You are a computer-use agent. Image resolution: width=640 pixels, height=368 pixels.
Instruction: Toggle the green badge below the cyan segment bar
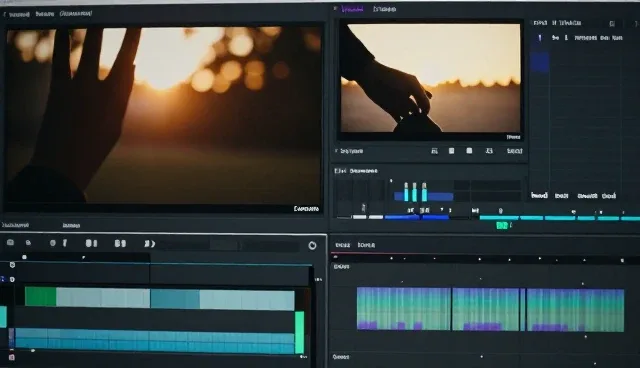(x=502, y=226)
